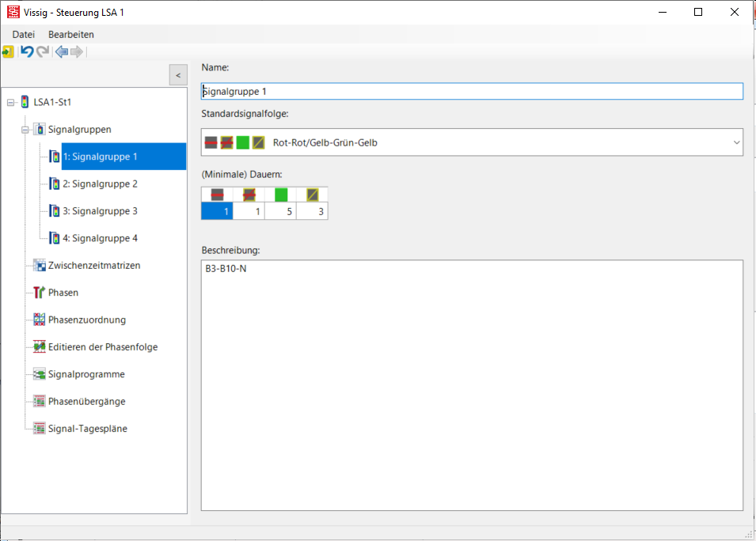Image resolution: width=756 pixels, height=541 pixels.
Task: Click the LSA1-St1 traffic light icon
Action: coord(25,102)
